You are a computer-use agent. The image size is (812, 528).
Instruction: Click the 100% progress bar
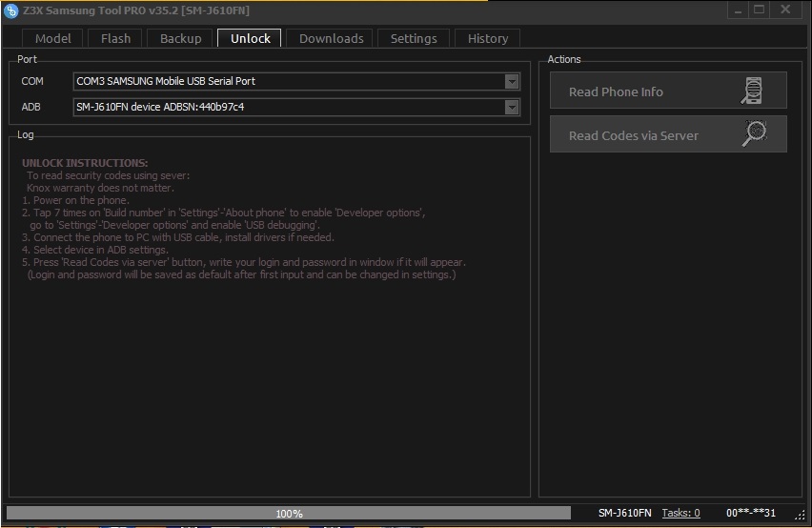[x=289, y=513]
